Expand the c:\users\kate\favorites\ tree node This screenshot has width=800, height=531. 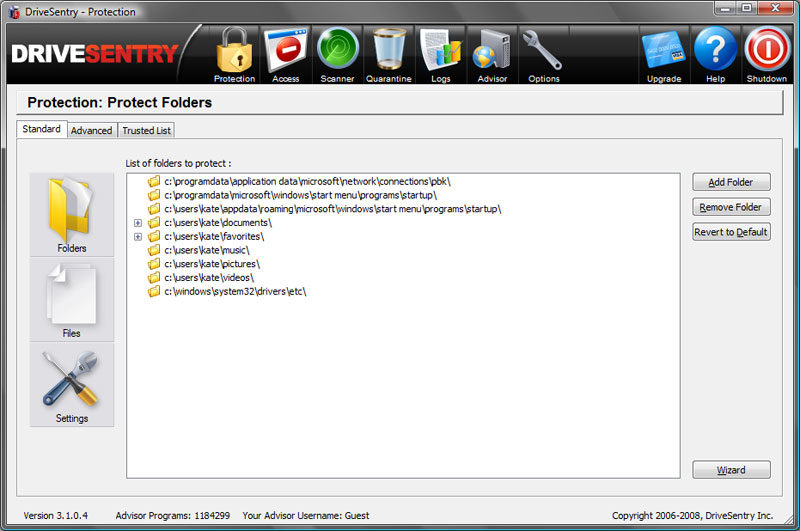coord(138,237)
